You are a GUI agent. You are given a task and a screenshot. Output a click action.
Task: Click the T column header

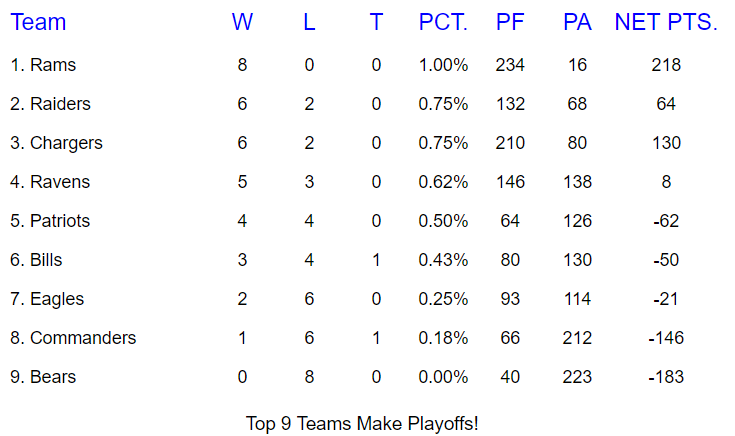click(376, 22)
